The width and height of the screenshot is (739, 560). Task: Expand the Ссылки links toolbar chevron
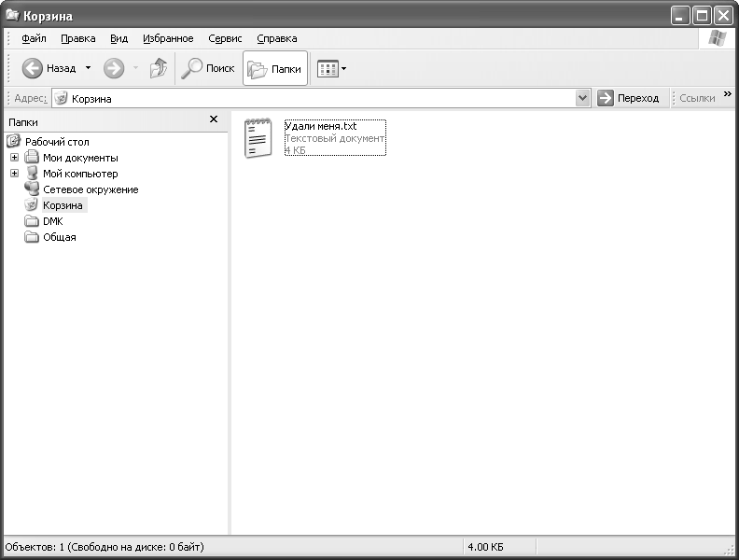pyautogui.click(x=727, y=95)
